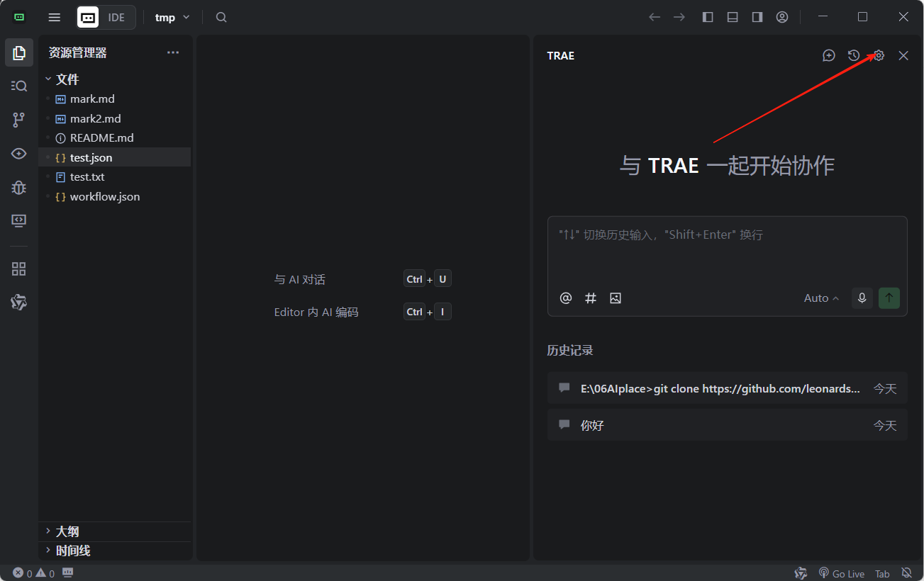
Task: Open TRAE panel settings gear
Action: 879,55
